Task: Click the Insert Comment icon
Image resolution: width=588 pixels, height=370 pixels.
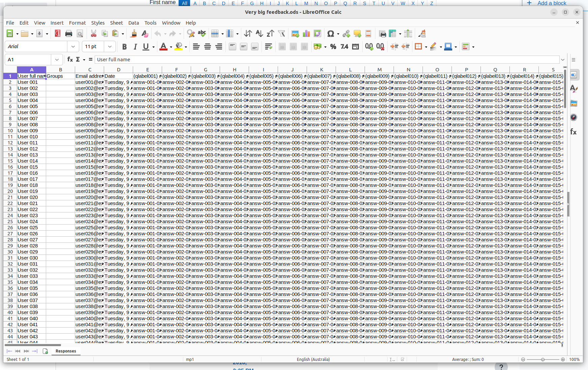Action: 357,34
